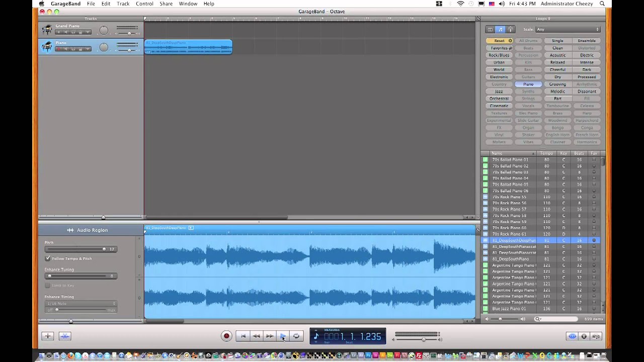644x362 pixels.
Task: Open the Edit menu
Action: pos(106,4)
